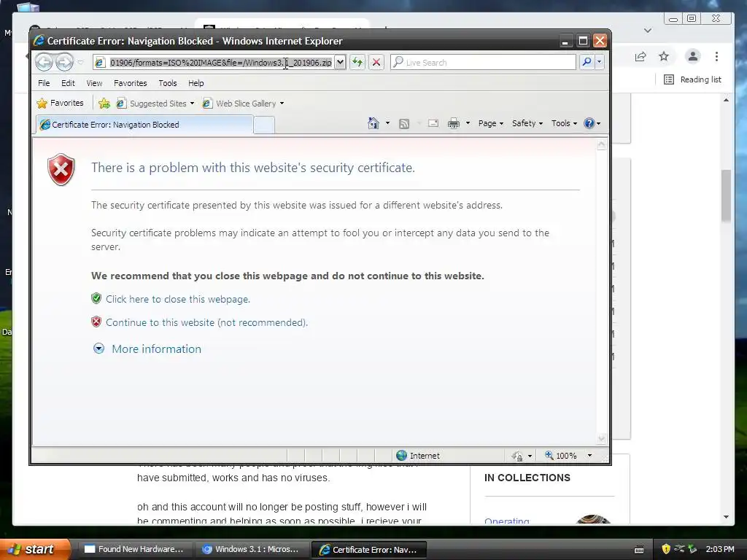This screenshot has width=747, height=560.
Task: Expand the address bar URL history dropdown
Action: pyautogui.click(x=340, y=63)
